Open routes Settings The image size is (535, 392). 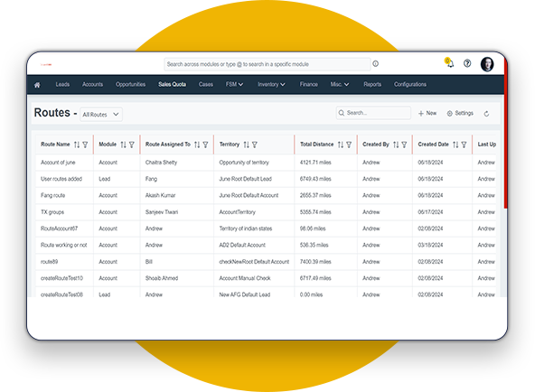[x=460, y=113]
